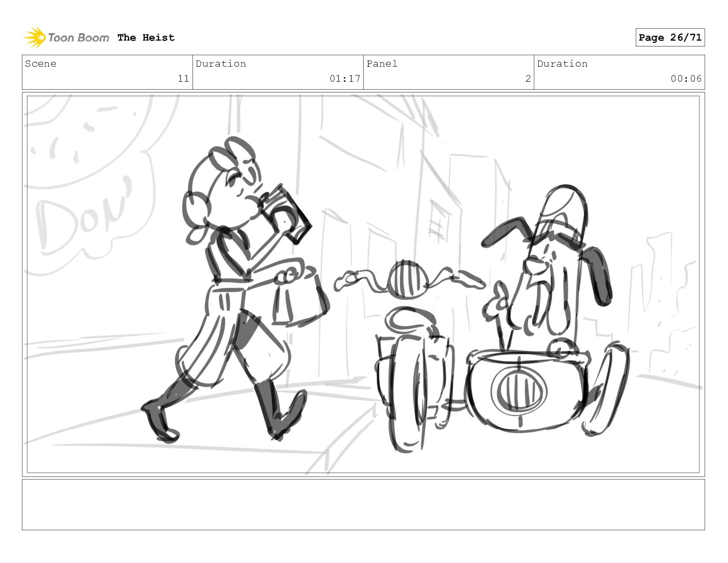Select the panel duration value "00:06"
This screenshot has width=728, height=563.
[x=686, y=79]
